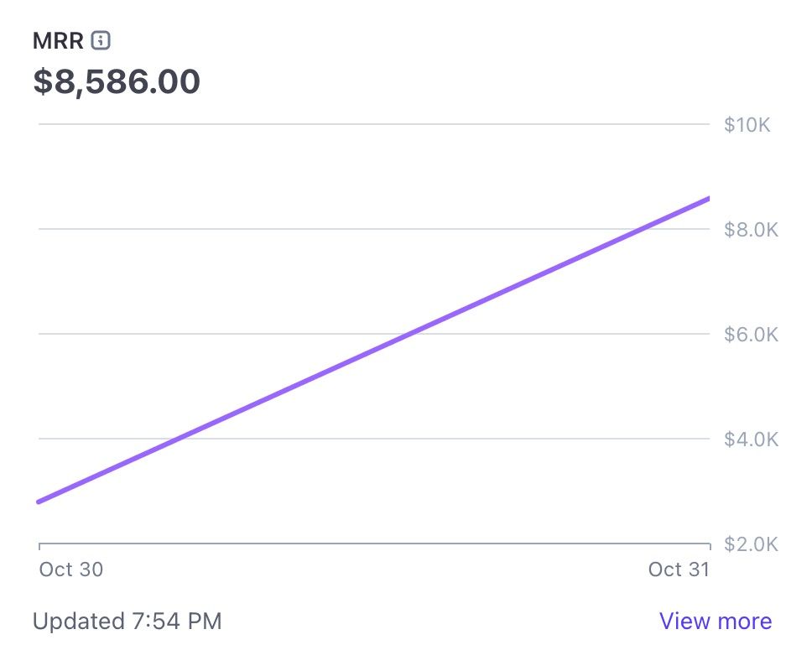Click the chart's bottom date axis line
Screen dimensions: 812x671
point(374,544)
